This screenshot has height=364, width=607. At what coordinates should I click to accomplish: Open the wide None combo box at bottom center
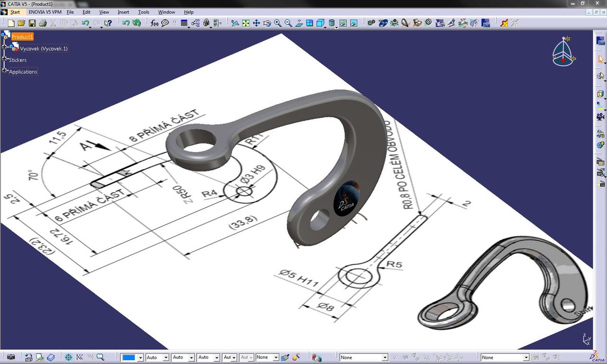(364, 357)
